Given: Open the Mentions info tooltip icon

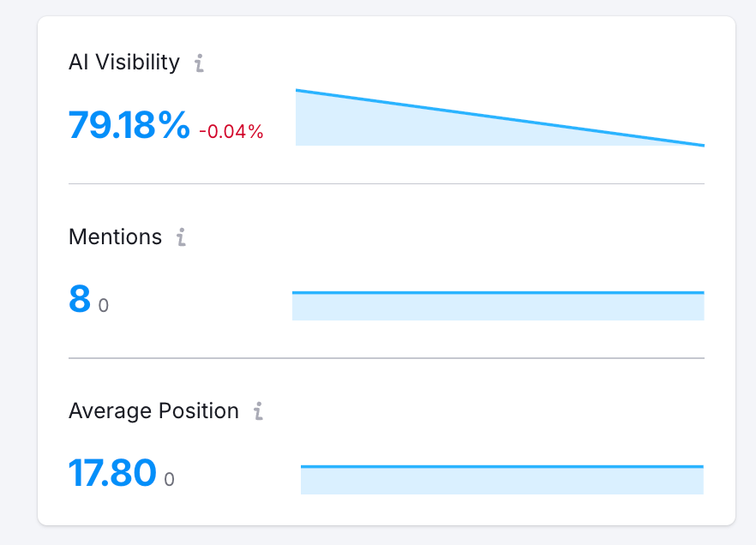Looking at the screenshot, I should (181, 237).
